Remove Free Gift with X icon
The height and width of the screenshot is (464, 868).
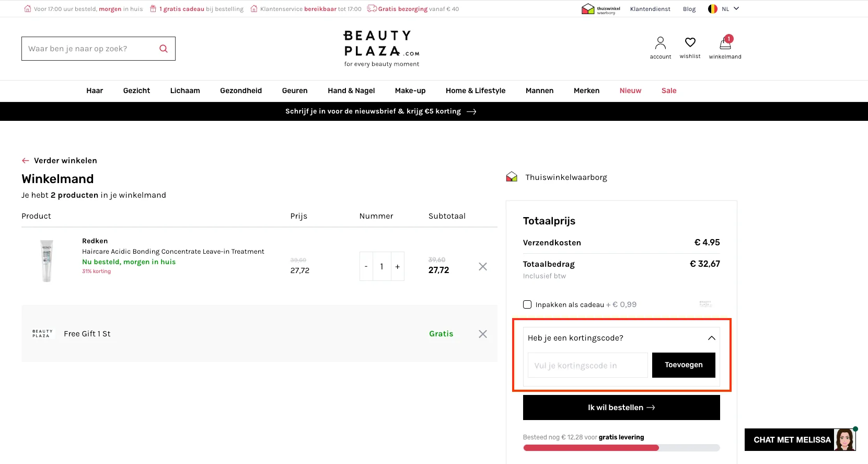[x=483, y=334]
